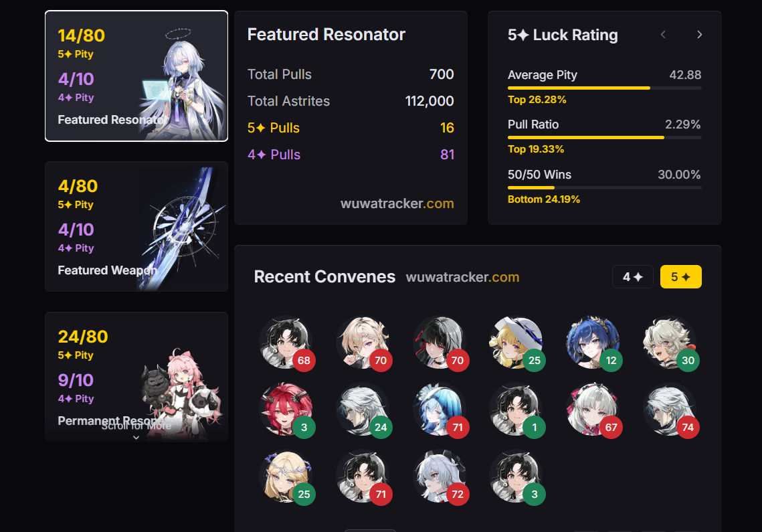The width and height of the screenshot is (762, 532).
Task: Click the Average Pity progress bar
Action: [x=605, y=88]
